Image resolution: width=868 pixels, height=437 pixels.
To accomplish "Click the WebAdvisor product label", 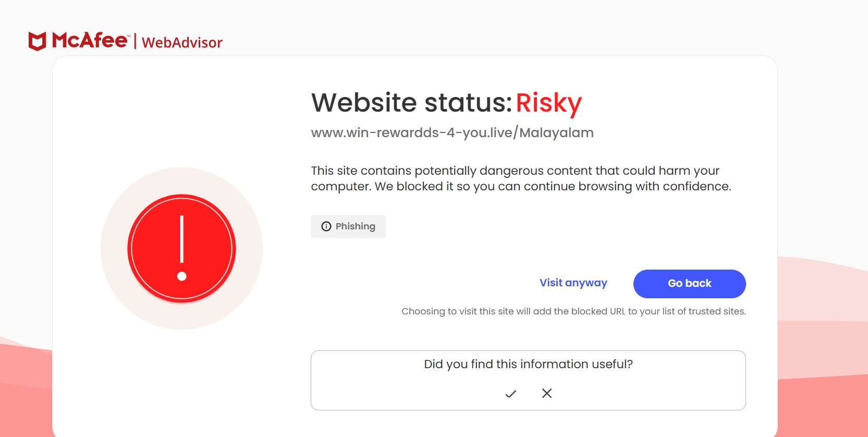I will click(182, 43).
